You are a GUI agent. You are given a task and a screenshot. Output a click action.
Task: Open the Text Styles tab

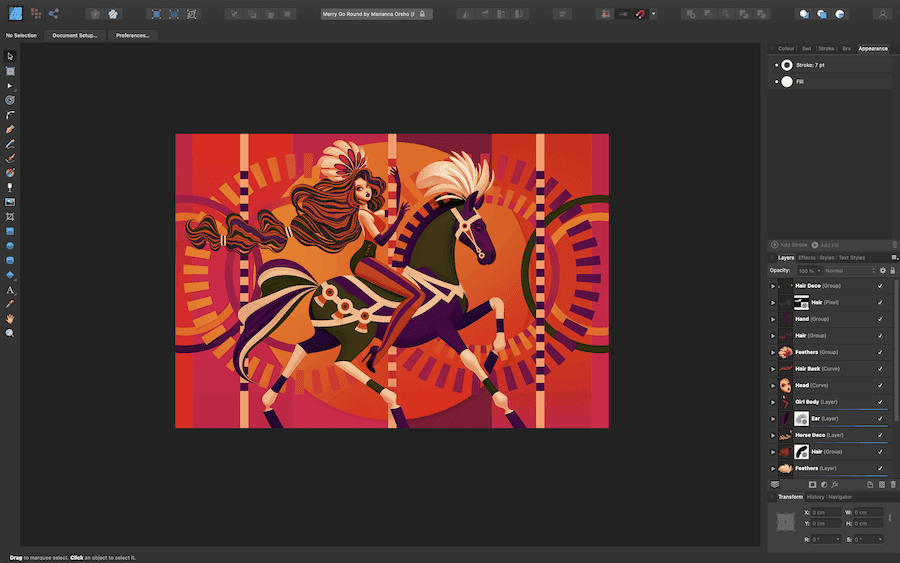coord(851,257)
